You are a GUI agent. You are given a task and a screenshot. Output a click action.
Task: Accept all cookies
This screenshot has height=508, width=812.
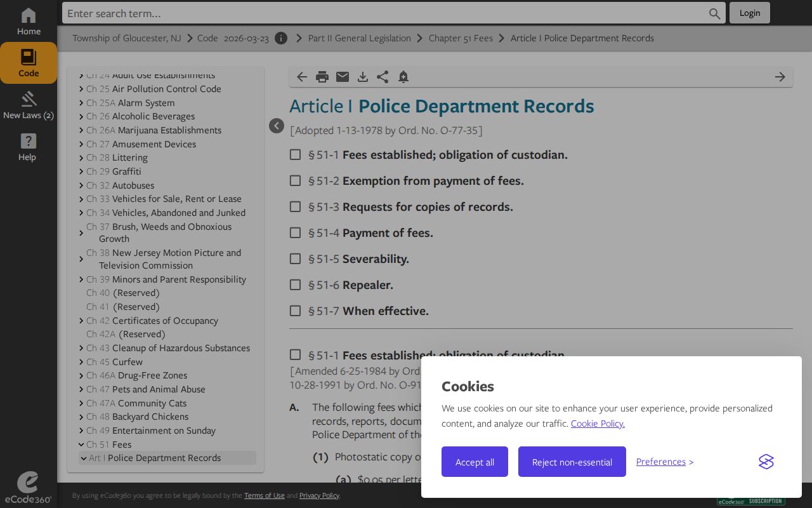475,462
